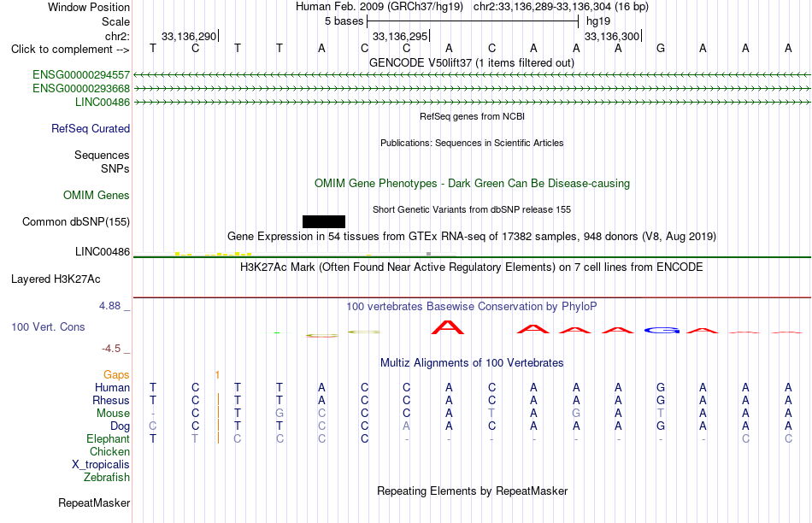Click the -4.5 conservation axis value
This screenshot has height=523, width=812.
tap(111, 349)
